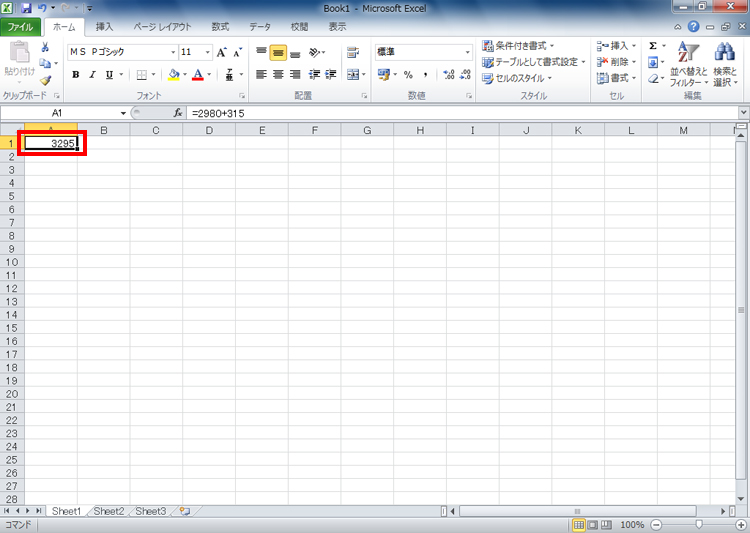Click the Orientation text rotation icon
Viewport: 750px width, 533px height.
click(314, 52)
